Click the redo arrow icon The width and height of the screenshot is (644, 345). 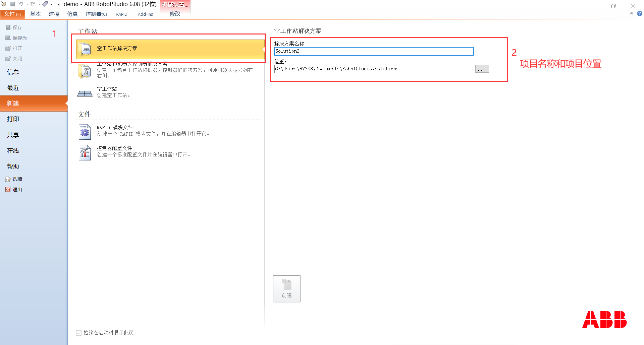point(33,4)
